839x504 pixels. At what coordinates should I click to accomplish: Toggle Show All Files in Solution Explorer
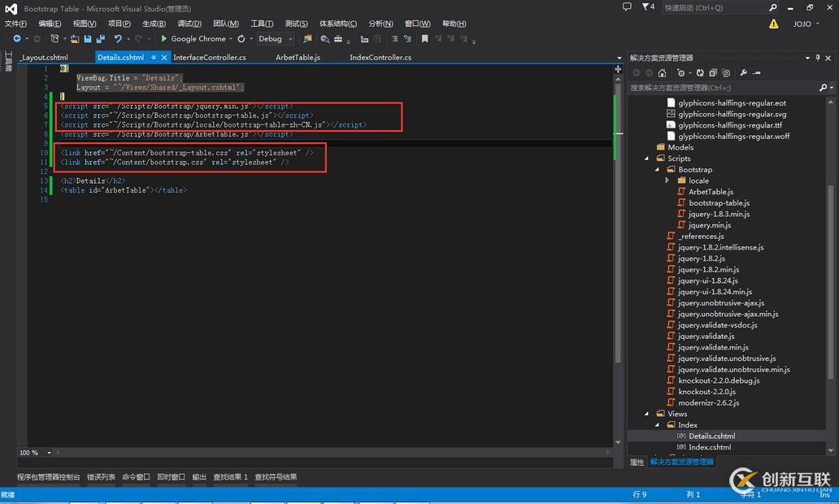click(x=726, y=73)
